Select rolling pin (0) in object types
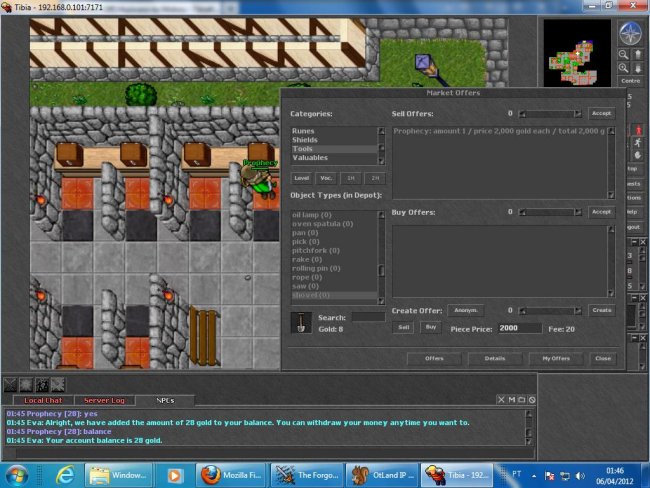 (334, 268)
